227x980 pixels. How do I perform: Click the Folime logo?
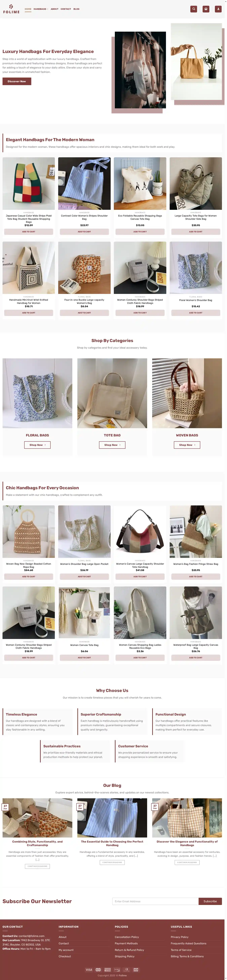click(x=11, y=9)
